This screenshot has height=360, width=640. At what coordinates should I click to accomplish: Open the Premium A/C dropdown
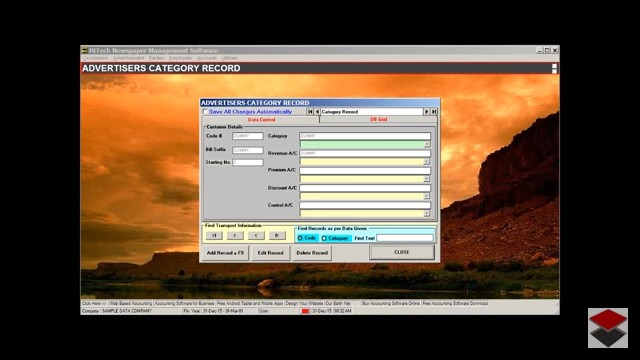(x=427, y=179)
